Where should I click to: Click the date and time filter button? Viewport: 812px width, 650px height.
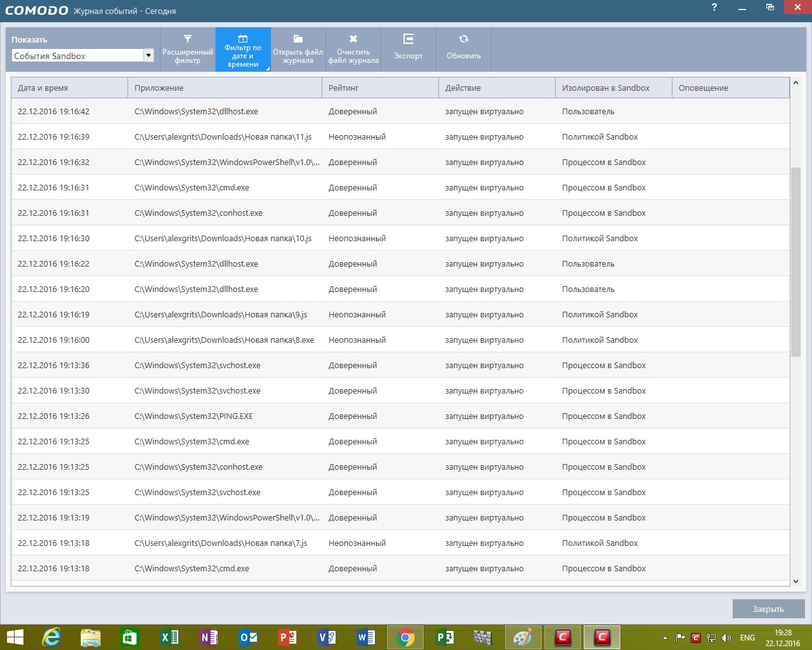tap(243, 50)
